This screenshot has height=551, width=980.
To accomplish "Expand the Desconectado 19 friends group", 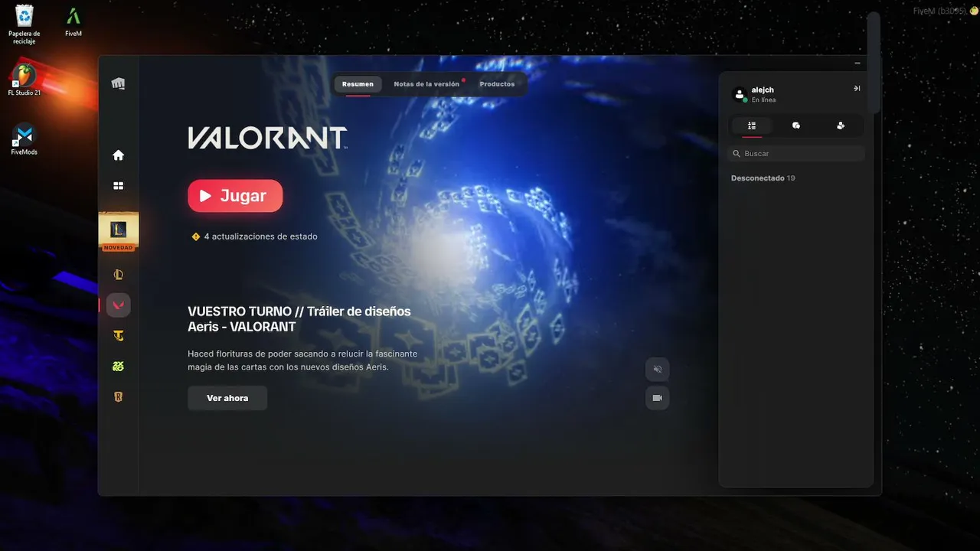I will click(763, 178).
